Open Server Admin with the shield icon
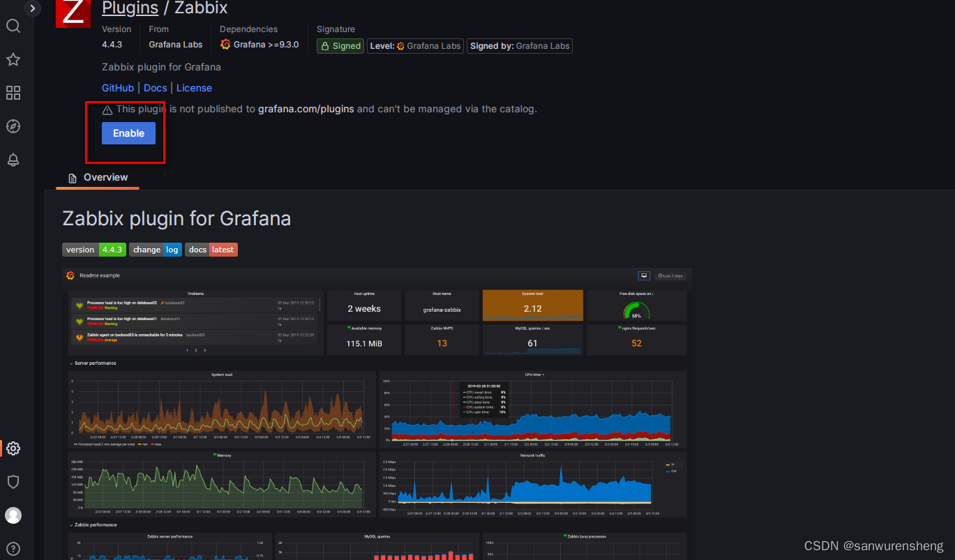Viewport: 955px width, 560px height. tap(13, 481)
